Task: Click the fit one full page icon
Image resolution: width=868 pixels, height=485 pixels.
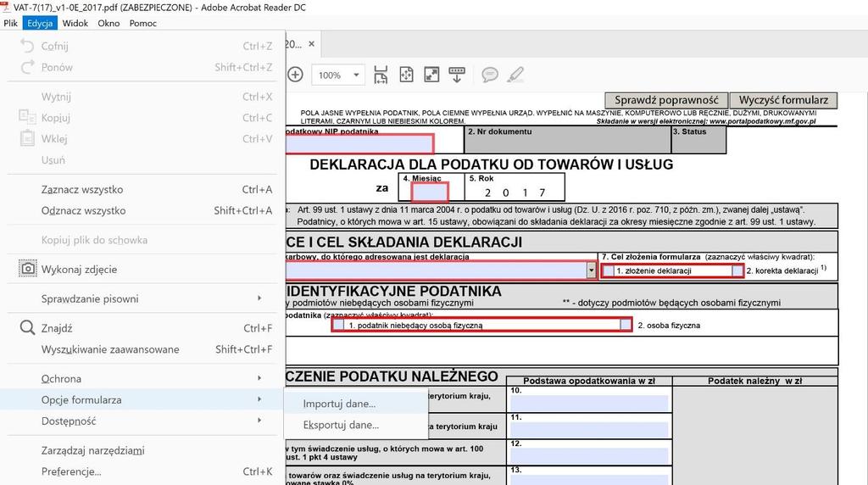Action: pos(406,75)
